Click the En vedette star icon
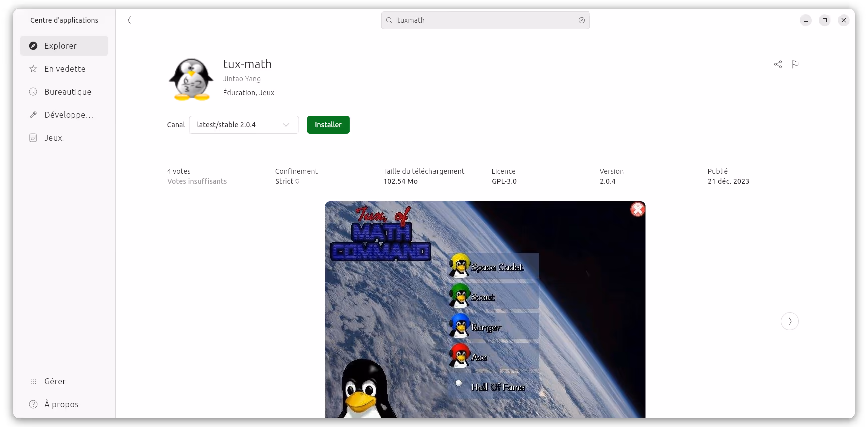The width and height of the screenshot is (868, 427). tap(33, 69)
